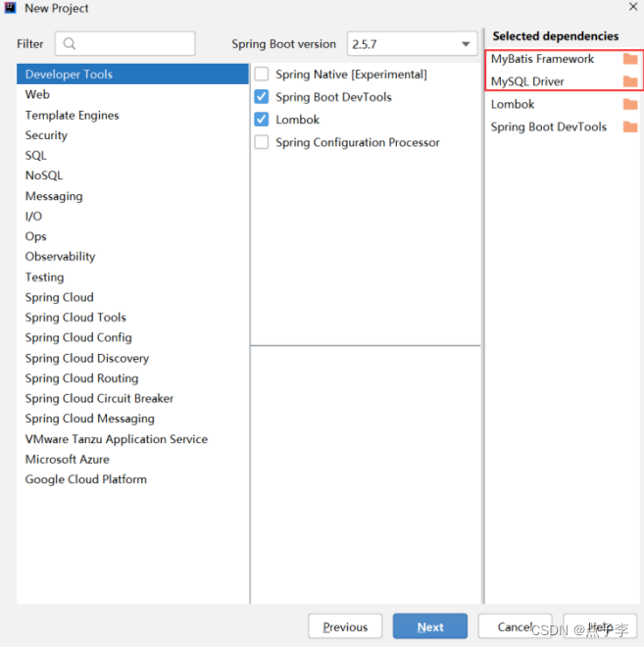
Task: Select the Developer Tools category
Action: (x=132, y=75)
